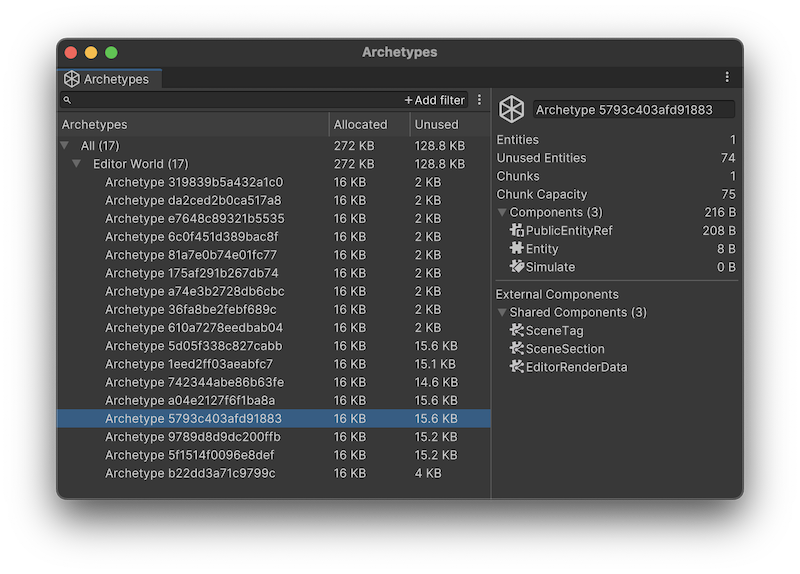Click the Entity component icon
Image resolution: width=800 pixels, height=574 pixels.
click(517, 249)
